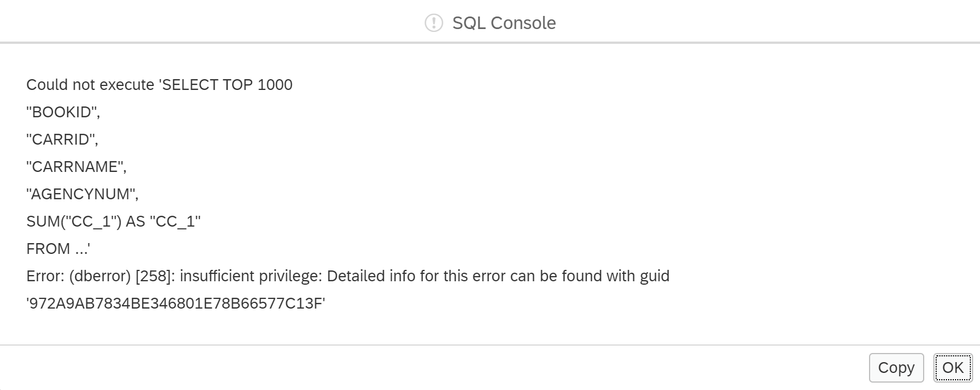Image resolution: width=980 pixels, height=390 pixels.
Task: Click the "(dberror)" text
Action: click(100, 276)
